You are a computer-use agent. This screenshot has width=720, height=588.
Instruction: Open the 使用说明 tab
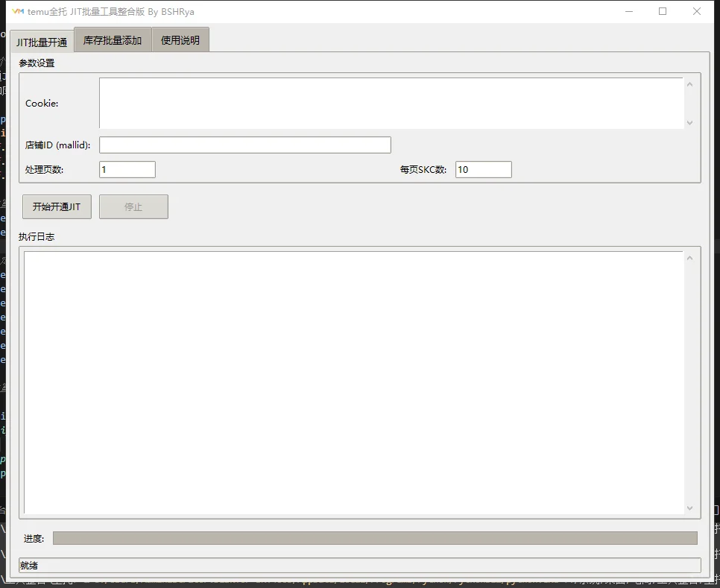[x=180, y=40]
